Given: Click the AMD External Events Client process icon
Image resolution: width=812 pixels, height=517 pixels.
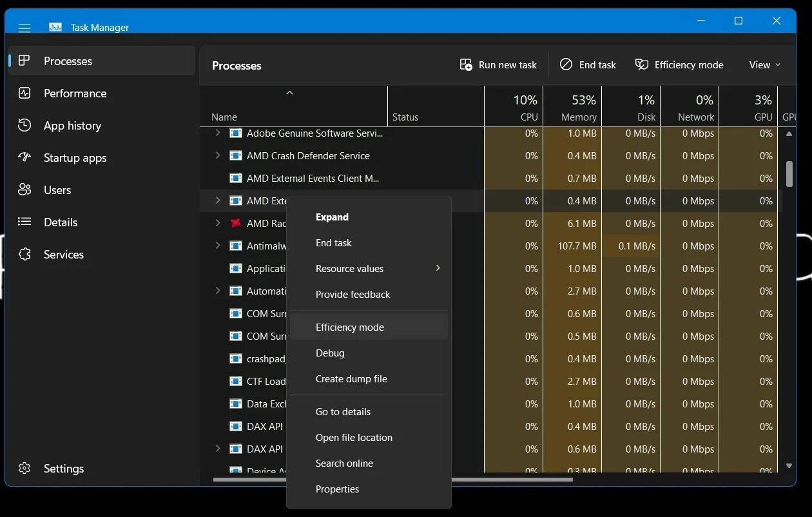Looking at the screenshot, I should pos(236,179).
